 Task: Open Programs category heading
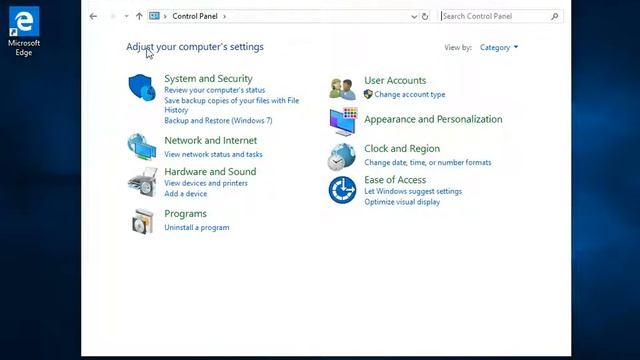click(185, 213)
